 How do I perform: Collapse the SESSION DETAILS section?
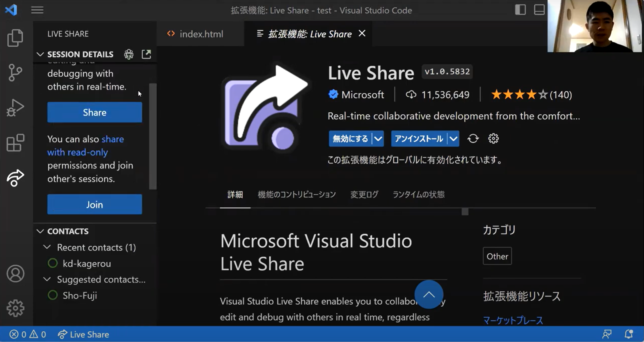[x=40, y=54]
